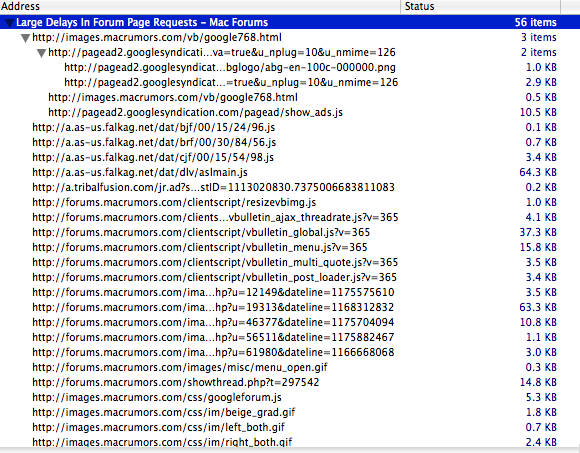Screen dimensions: 580x453
Task: Select the vbulletin_post_loader.js row
Action: (x=290, y=277)
